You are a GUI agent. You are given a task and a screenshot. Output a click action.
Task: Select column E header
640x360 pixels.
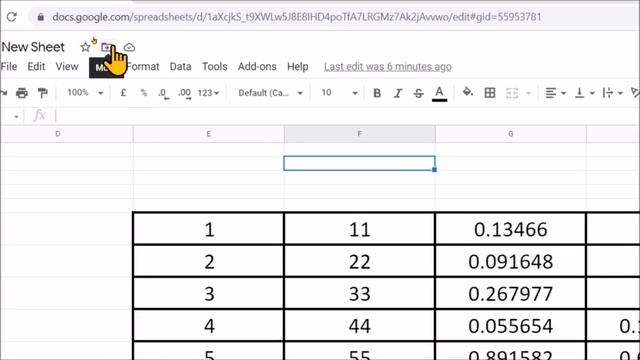click(209, 134)
